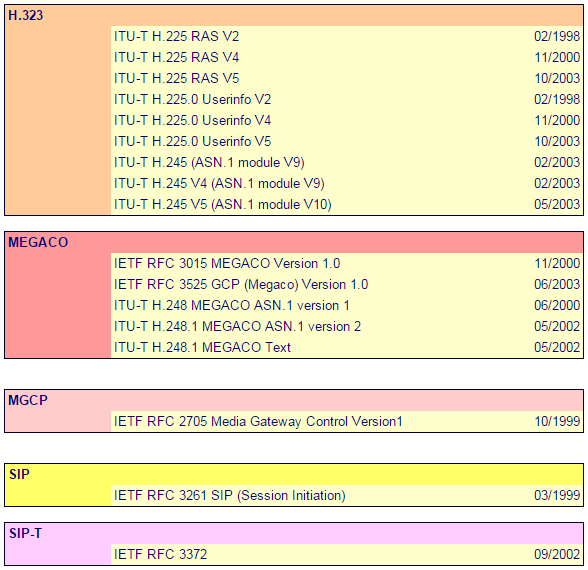
Task: Click the 05/2003 date for H.245 V5
Action: (557, 204)
